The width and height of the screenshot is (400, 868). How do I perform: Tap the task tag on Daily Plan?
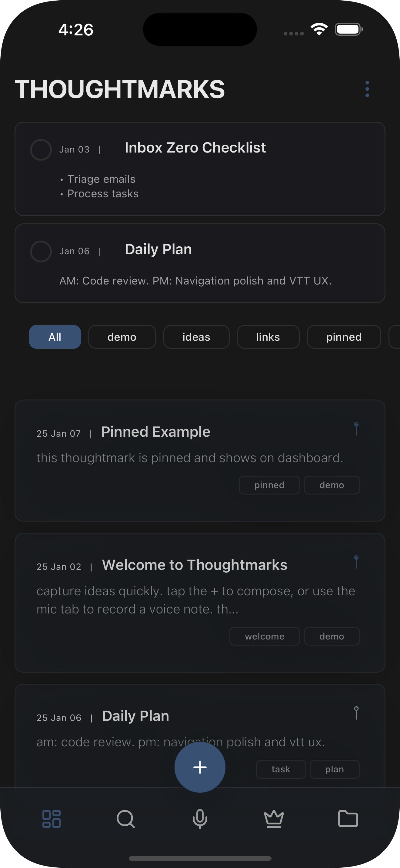coord(281,769)
